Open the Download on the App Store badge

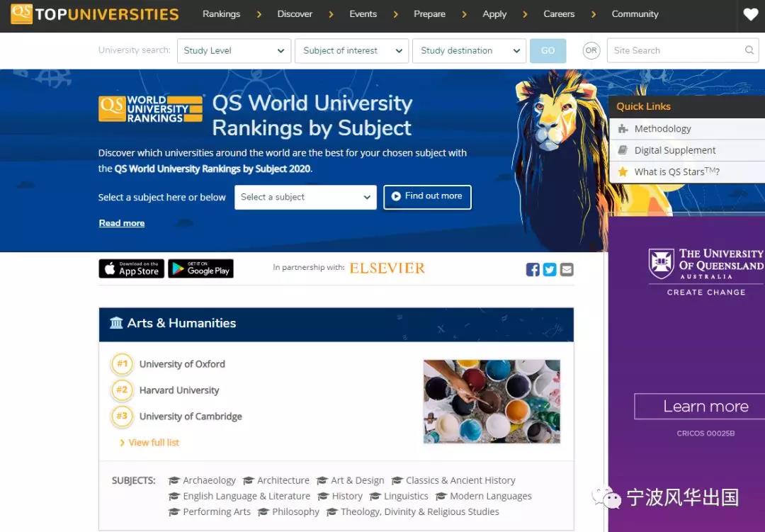tap(131, 268)
